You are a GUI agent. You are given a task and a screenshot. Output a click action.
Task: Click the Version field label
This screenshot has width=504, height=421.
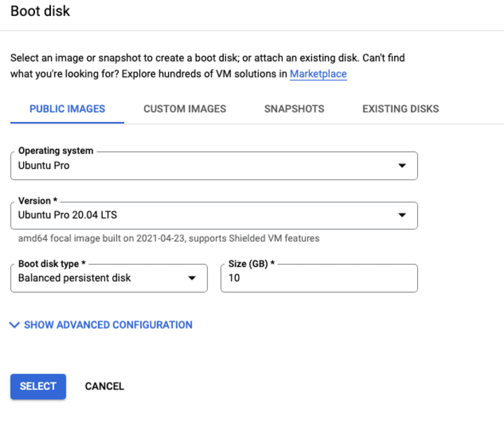tap(38, 201)
